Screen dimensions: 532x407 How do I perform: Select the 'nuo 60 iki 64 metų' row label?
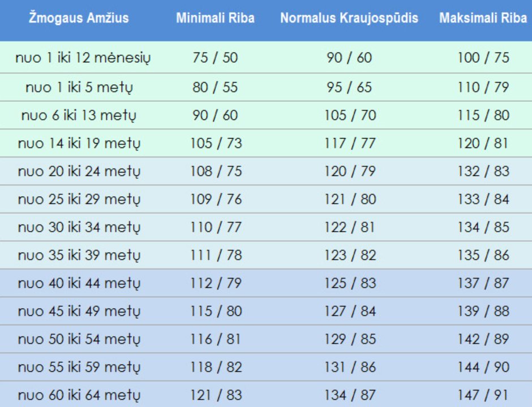79,395
